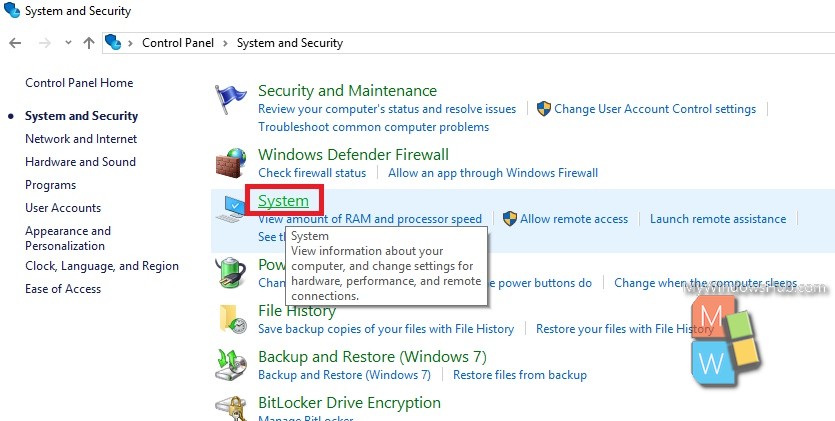Select Hardware and Sound in sidebar

tap(80, 162)
